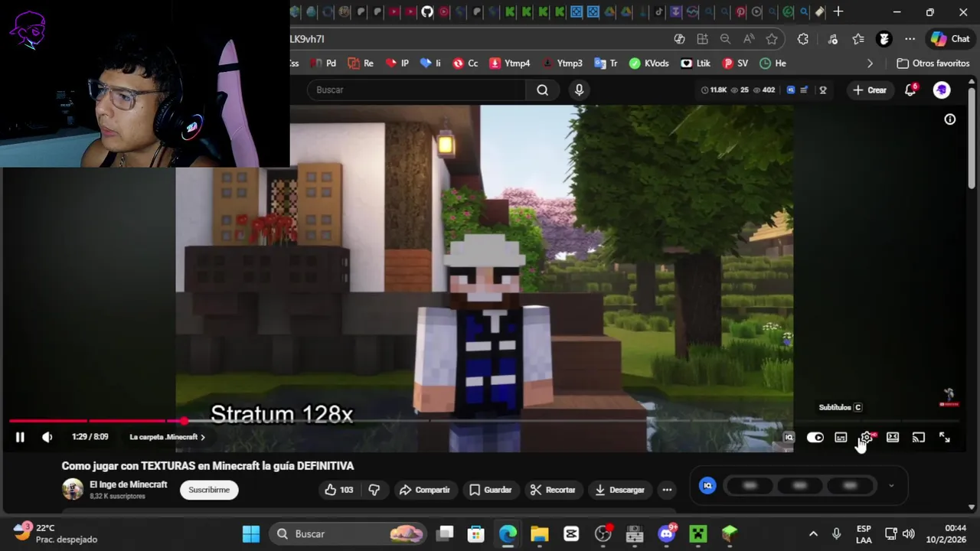
Task: Expand hidden bookmarks chevron
Action: [x=870, y=64]
